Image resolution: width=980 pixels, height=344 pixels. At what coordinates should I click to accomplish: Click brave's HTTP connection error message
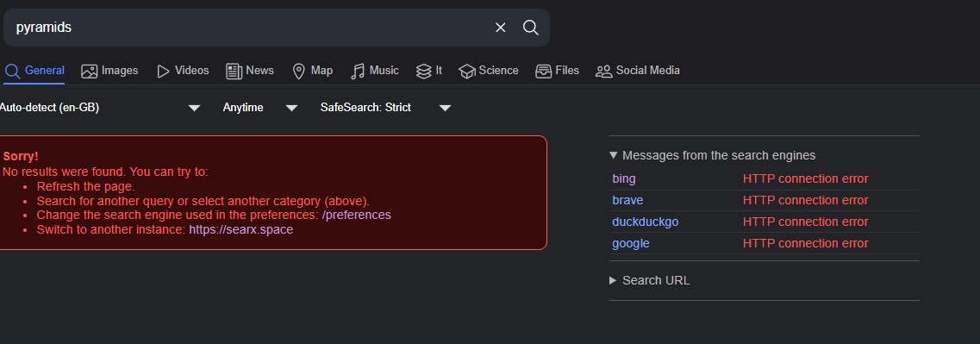(x=806, y=200)
